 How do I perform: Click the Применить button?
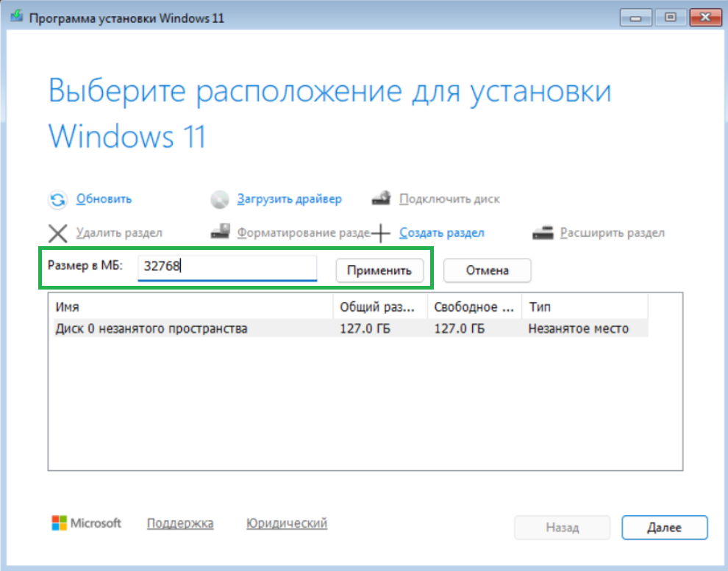tap(379, 270)
